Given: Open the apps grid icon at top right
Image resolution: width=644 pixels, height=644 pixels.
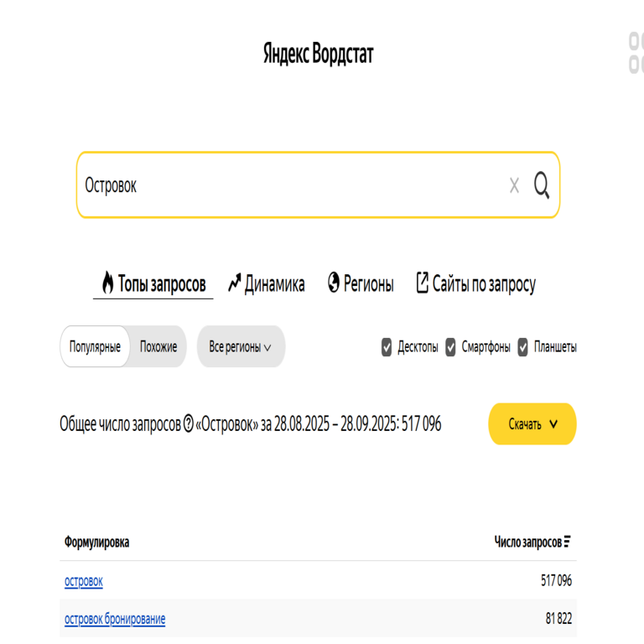Looking at the screenshot, I should 636,54.
